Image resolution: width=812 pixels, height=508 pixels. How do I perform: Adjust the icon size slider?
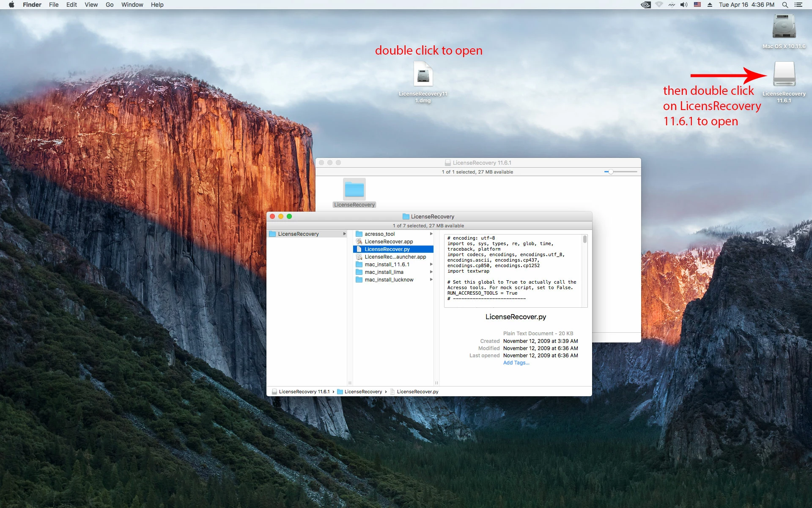pos(611,172)
